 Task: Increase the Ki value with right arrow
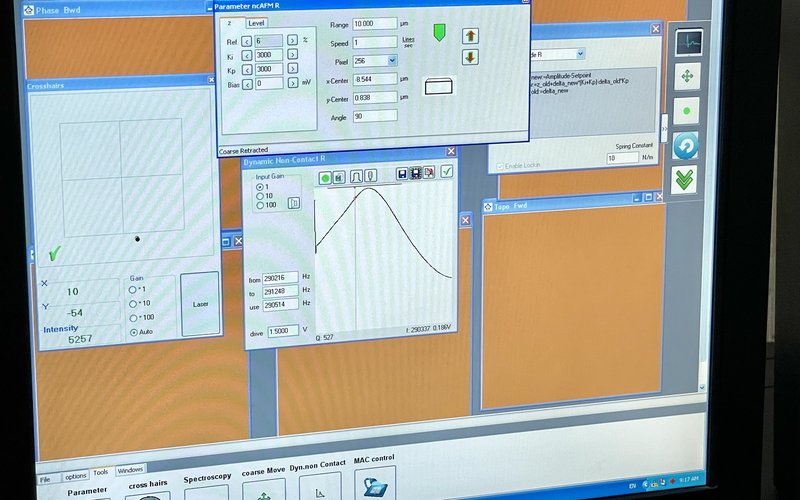tap(292, 55)
